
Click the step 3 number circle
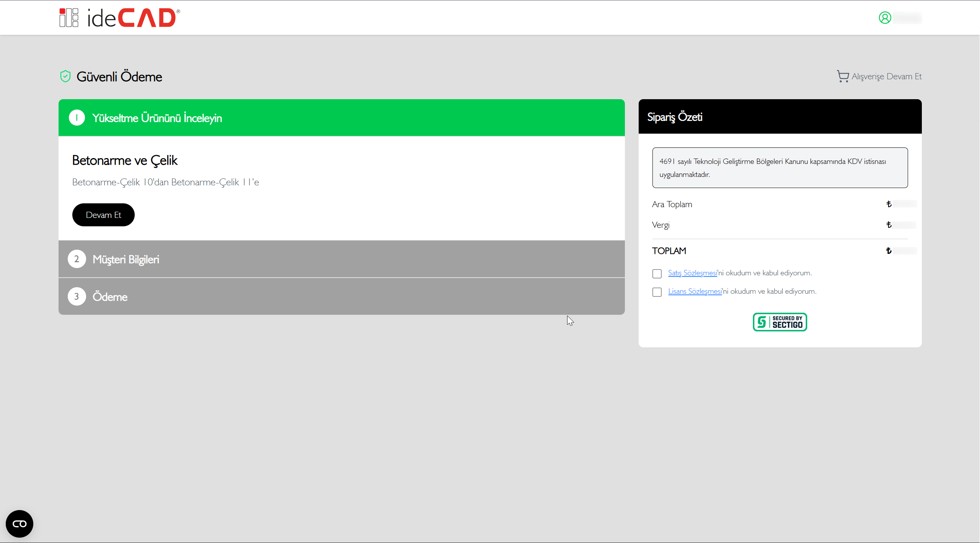coord(77,296)
